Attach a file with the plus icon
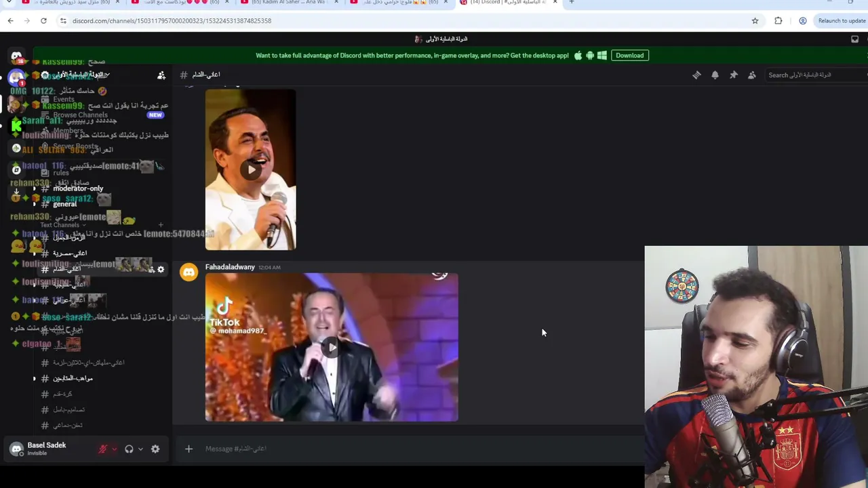The image size is (868, 488). point(189,449)
